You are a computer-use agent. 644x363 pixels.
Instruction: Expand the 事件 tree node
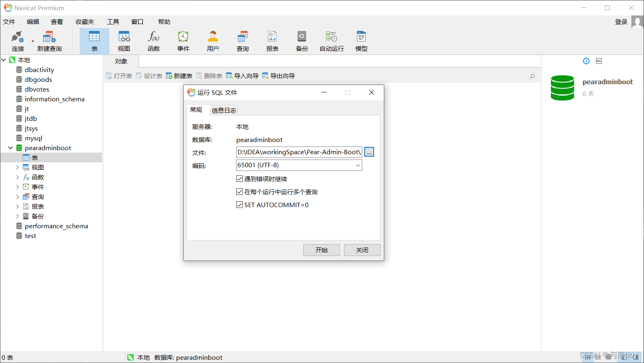[17, 187]
